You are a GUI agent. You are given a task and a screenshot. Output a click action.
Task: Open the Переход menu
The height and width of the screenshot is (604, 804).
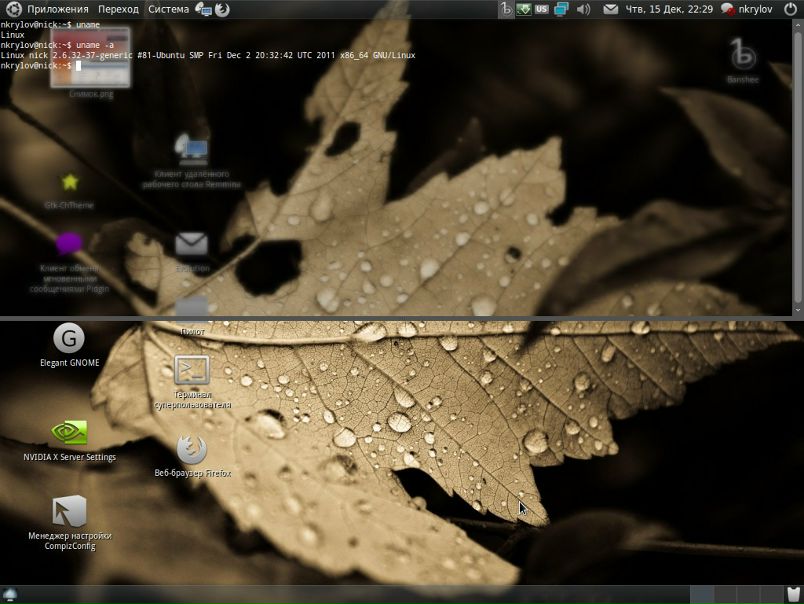click(118, 9)
